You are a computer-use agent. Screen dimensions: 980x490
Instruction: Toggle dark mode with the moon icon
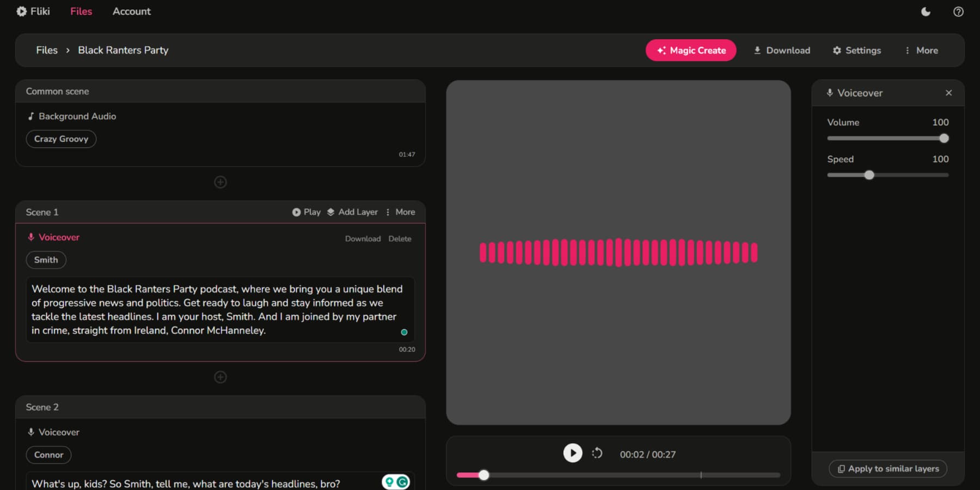(926, 11)
